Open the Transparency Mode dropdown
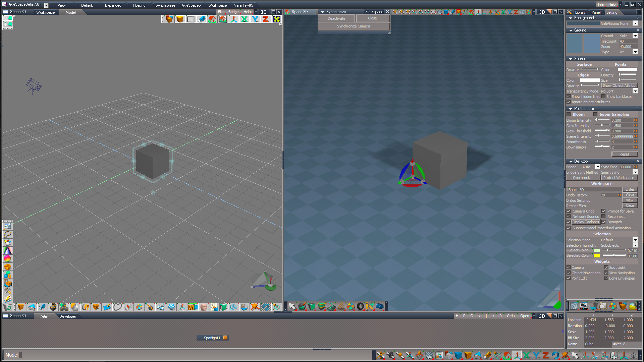This screenshot has height=362, width=644. point(635,91)
